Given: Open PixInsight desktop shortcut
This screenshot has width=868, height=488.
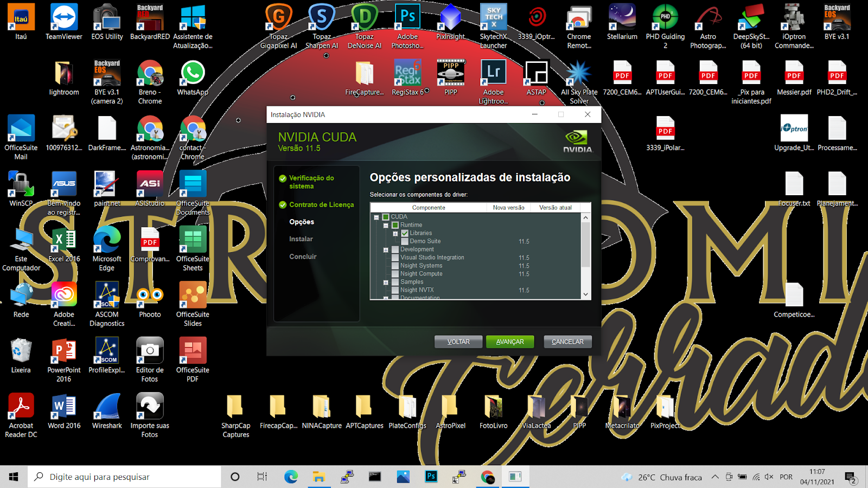Looking at the screenshot, I should (x=450, y=22).
